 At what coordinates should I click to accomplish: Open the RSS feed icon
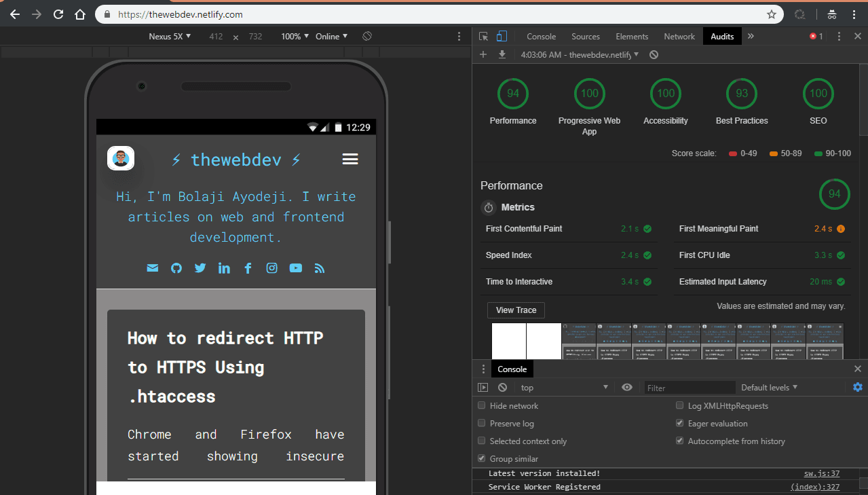(319, 268)
